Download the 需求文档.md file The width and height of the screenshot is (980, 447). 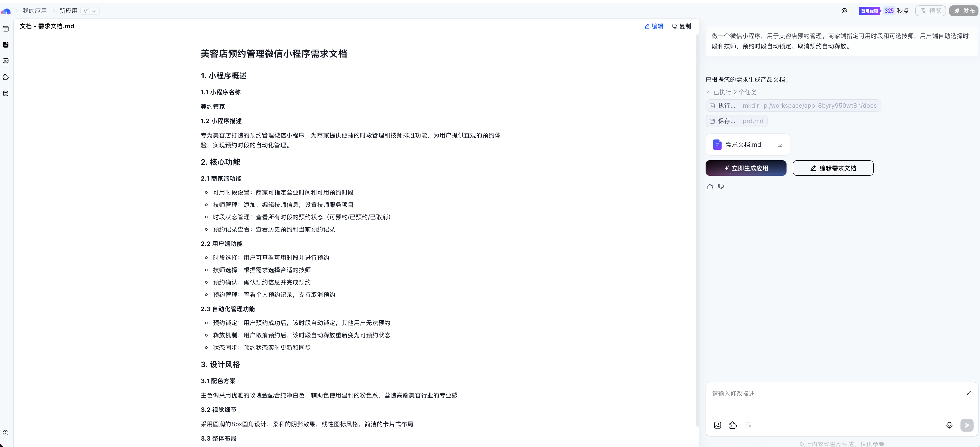pyautogui.click(x=780, y=145)
